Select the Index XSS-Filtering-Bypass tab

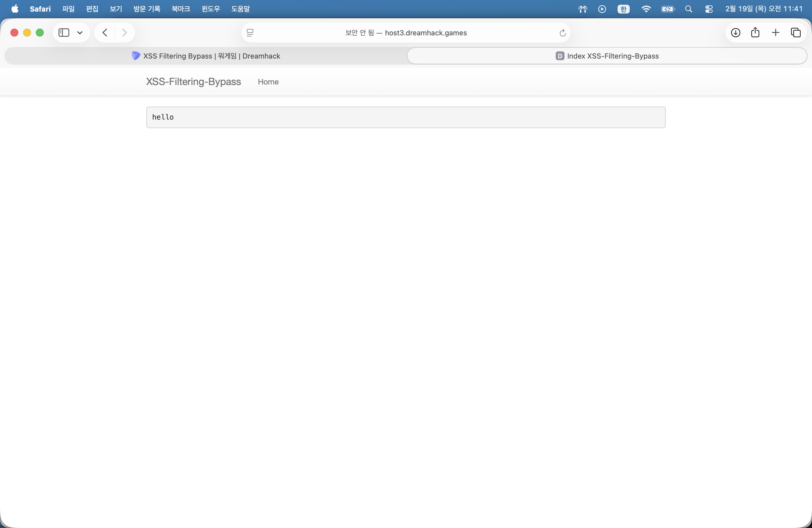pos(607,56)
